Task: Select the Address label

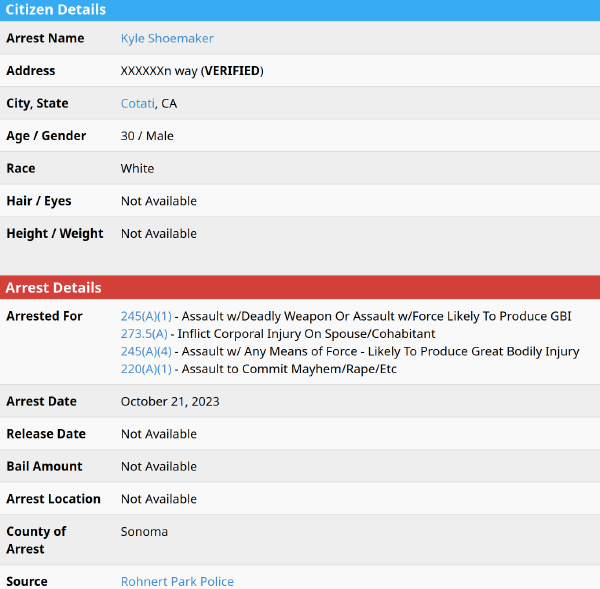Action: 31,71
